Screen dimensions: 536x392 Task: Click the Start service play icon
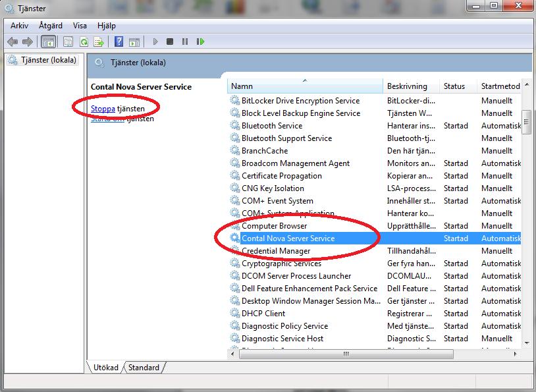point(155,42)
